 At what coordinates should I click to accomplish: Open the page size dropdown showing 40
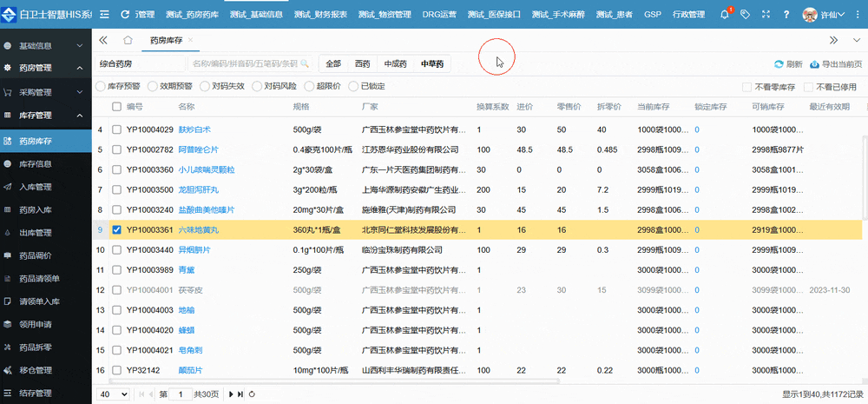113,394
